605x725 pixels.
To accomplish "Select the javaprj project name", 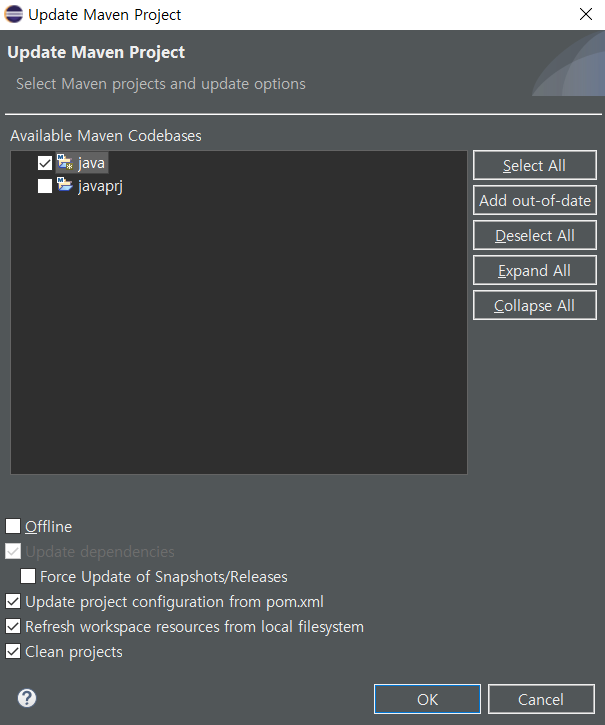I will click(100, 186).
